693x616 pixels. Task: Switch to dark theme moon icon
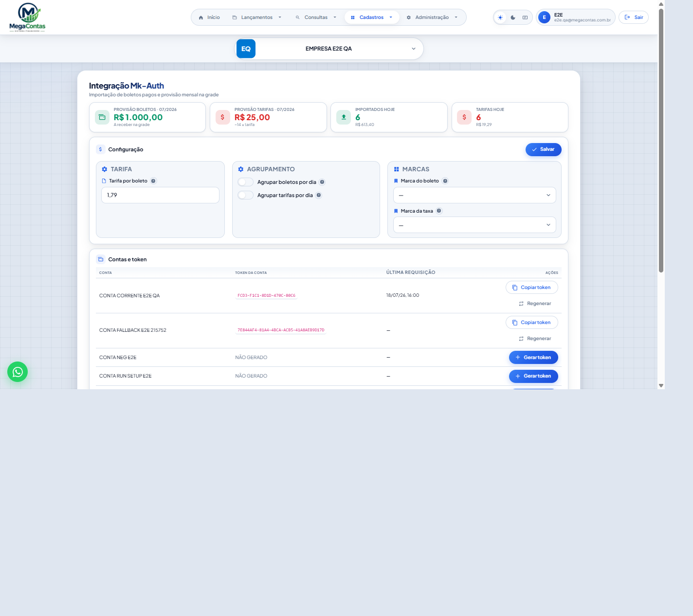[513, 18]
